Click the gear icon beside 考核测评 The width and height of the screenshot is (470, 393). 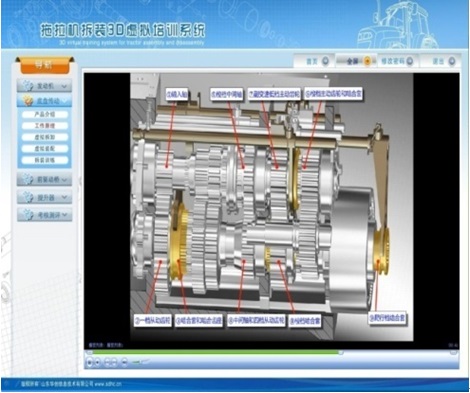coord(28,215)
